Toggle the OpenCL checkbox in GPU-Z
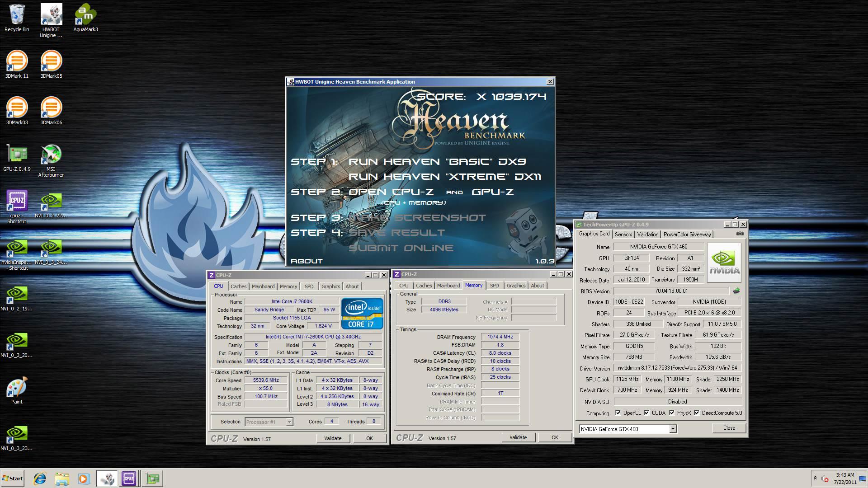The image size is (868, 488). 618,413
